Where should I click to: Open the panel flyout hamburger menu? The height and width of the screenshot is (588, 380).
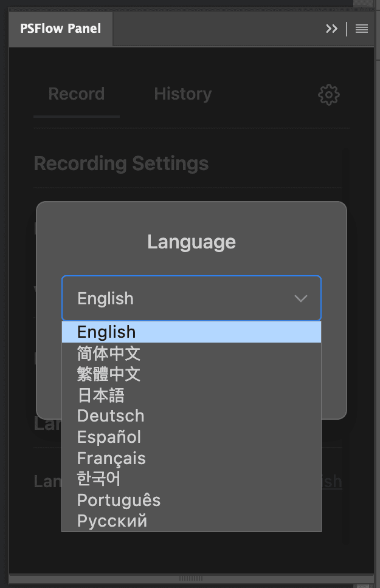click(x=362, y=29)
